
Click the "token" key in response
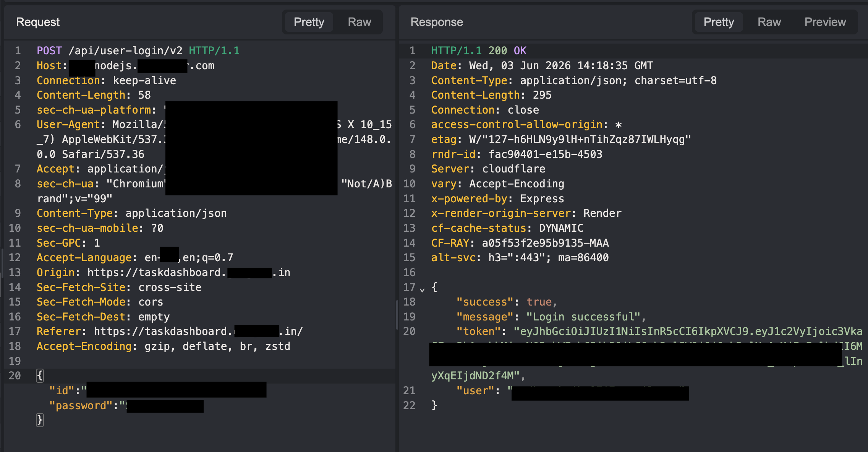pyautogui.click(x=479, y=332)
